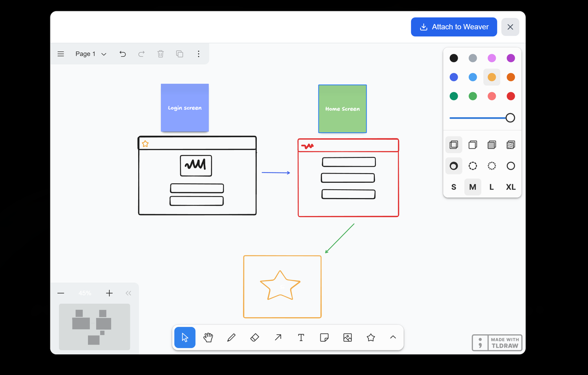Choose the pattern fill style

click(511, 145)
